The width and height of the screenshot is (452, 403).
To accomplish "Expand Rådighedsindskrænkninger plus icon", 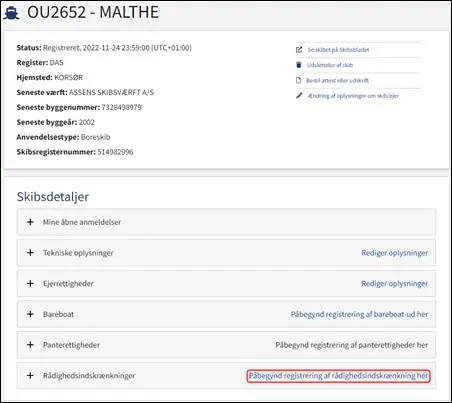I will coord(30,375).
